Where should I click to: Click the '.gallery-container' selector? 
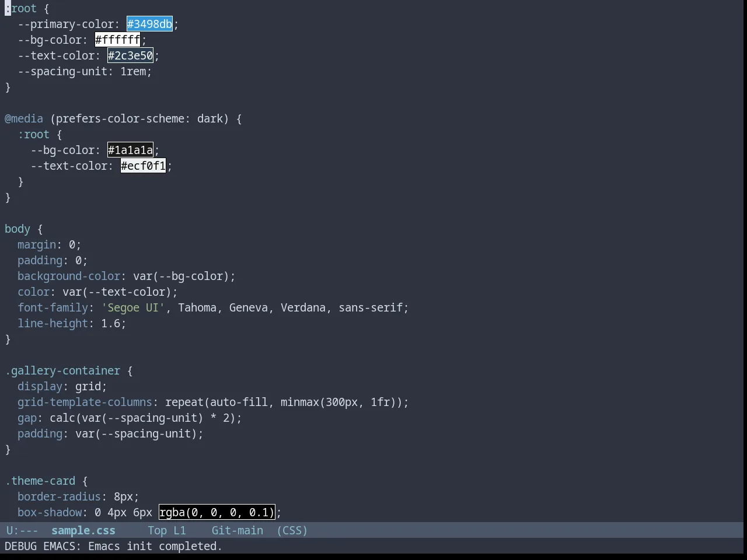pyautogui.click(x=62, y=370)
